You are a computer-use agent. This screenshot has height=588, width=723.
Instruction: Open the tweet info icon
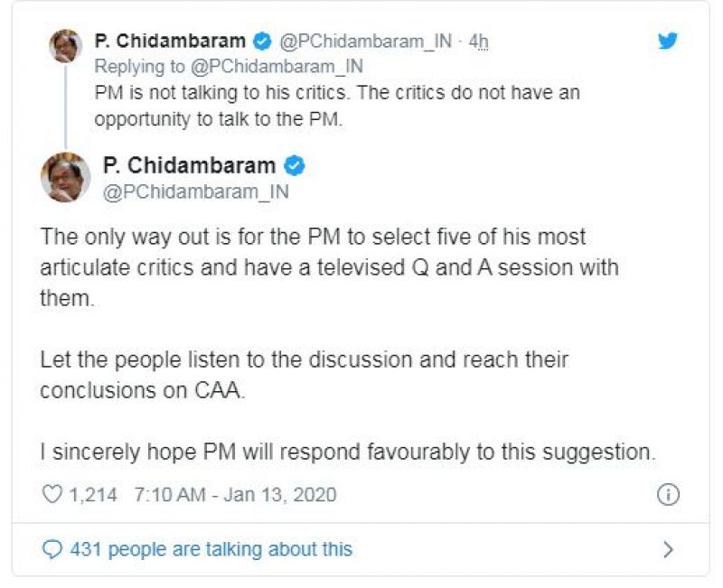[x=668, y=495]
